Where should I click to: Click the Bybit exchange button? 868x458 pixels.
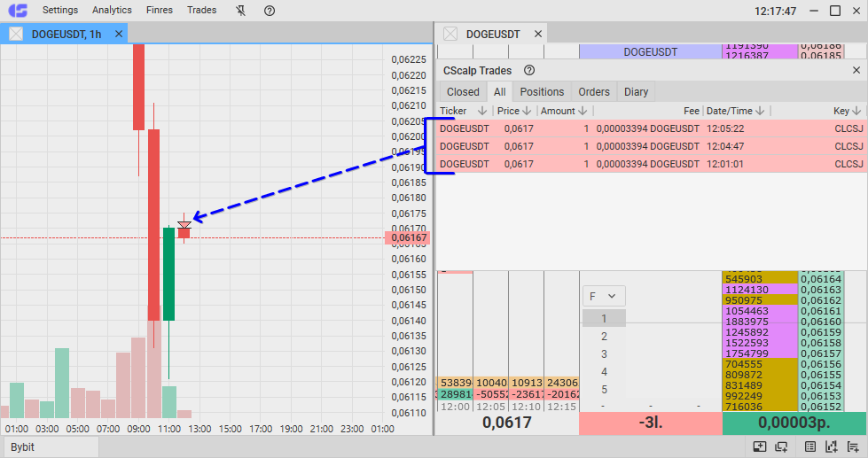tap(23, 446)
